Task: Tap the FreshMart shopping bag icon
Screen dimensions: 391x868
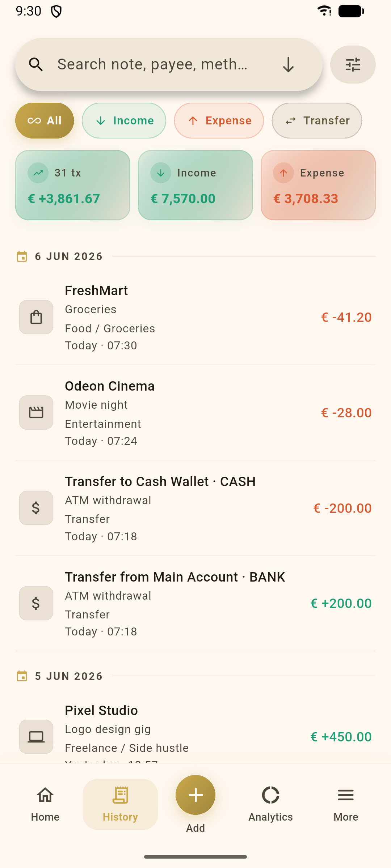Action: (36, 317)
